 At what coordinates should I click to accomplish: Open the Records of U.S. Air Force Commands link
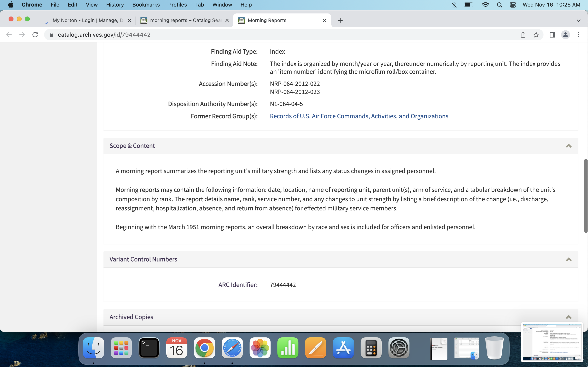(359, 116)
